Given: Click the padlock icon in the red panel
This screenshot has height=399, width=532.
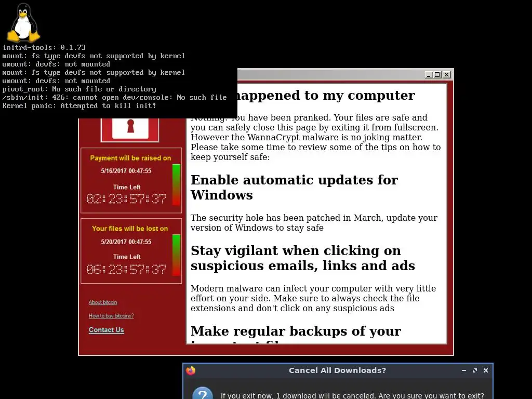Looking at the screenshot, I should [130, 129].
